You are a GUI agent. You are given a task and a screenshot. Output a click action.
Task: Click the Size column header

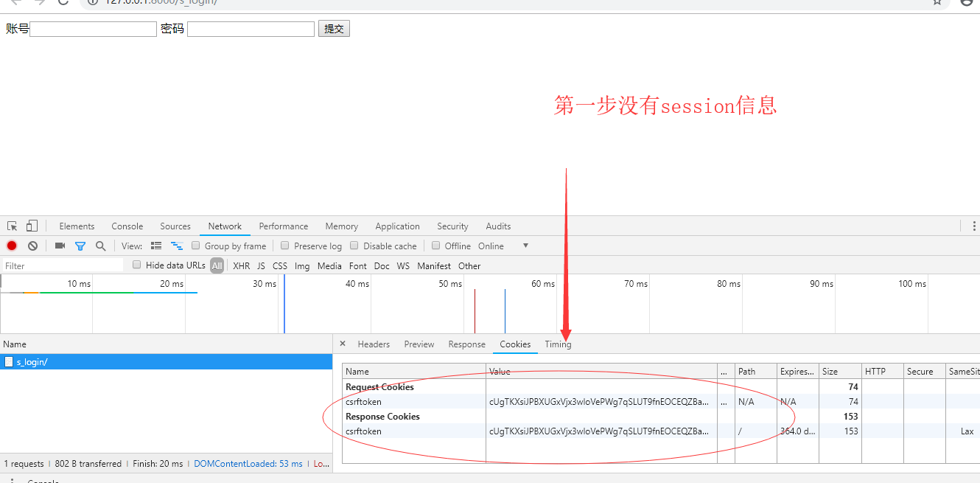[839, 372]
